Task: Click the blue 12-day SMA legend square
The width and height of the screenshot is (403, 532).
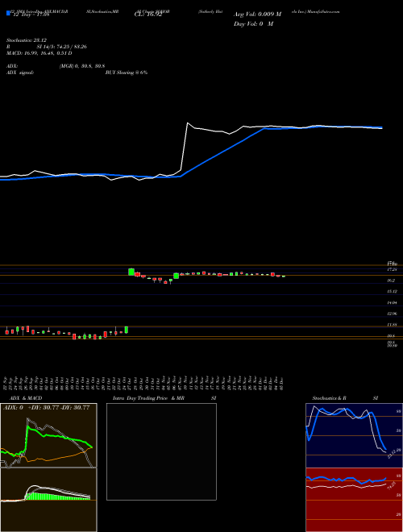Action: coord(9,14)
